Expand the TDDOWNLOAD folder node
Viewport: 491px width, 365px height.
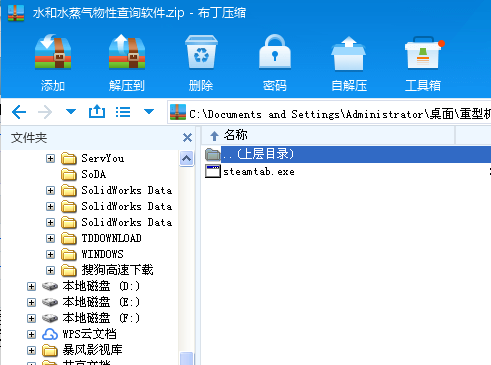(50, 238)
